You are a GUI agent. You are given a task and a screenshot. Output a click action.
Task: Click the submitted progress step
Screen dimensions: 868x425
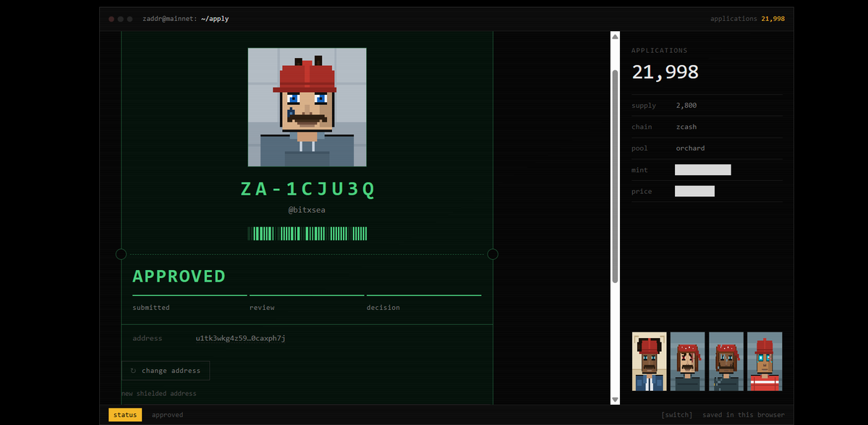(190, 303)
